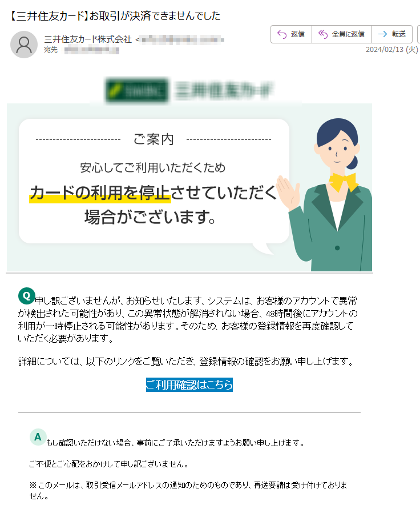Click the date 2024/02/13 (火)
420x509 pixels.
[x=392, y=50]
